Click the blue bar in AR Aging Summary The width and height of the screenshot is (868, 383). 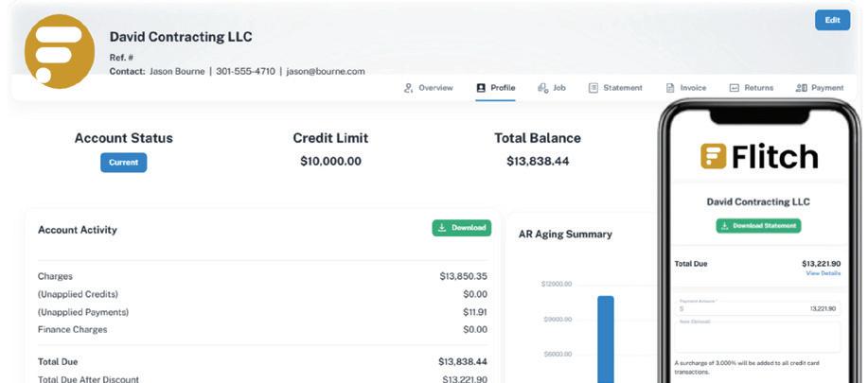[x=606, y=339]
